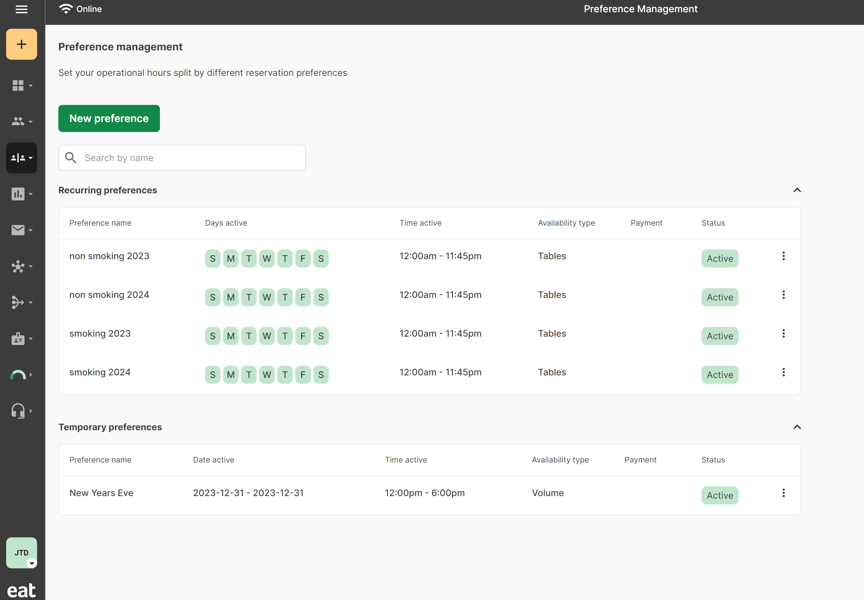Toggle Friday for smoking 2024
The width and height of the screenshot is (864, 600).
[x=302, y=374]
